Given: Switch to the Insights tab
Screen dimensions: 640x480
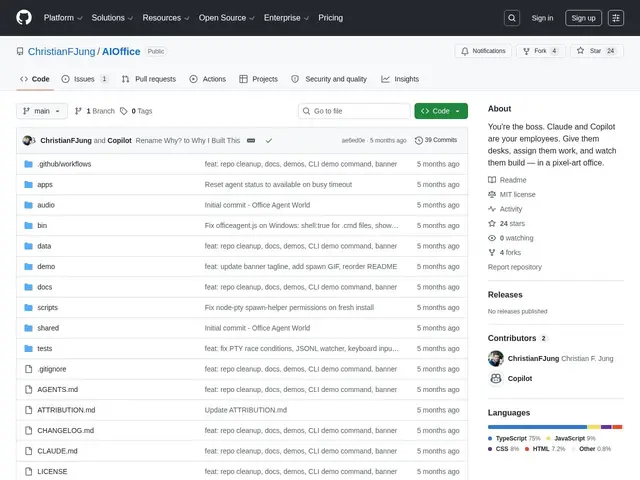Looking at the screenshot, I should [400, 79].
